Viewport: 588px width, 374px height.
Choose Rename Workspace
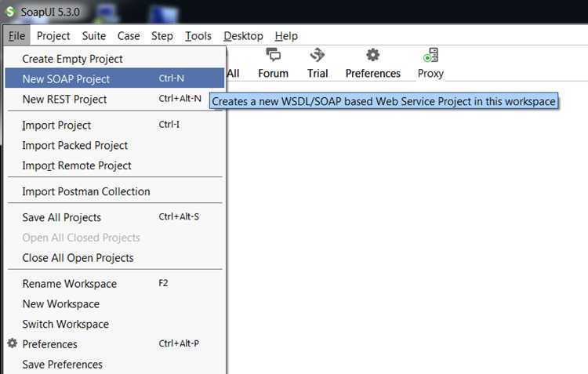114,284
